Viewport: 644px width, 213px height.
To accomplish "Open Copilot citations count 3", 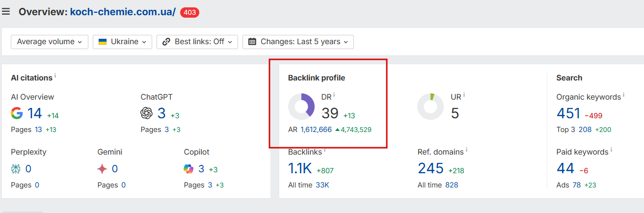I will pos(201,169).
